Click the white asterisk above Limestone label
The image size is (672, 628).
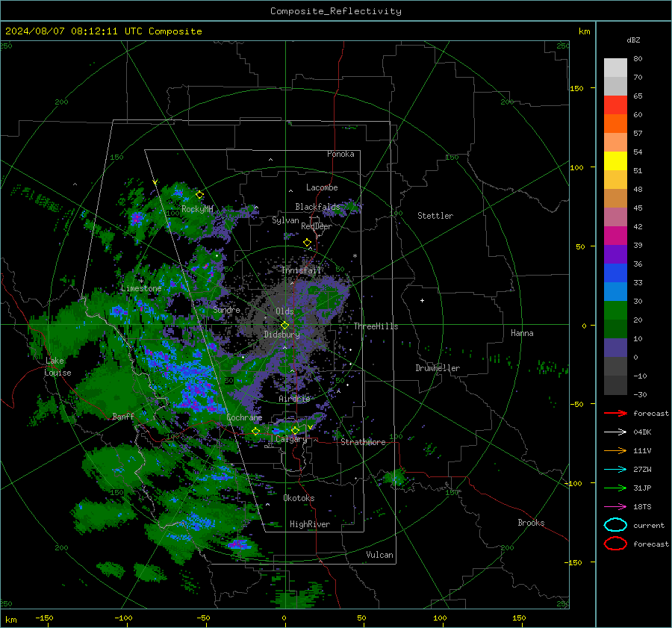[141, 281]
